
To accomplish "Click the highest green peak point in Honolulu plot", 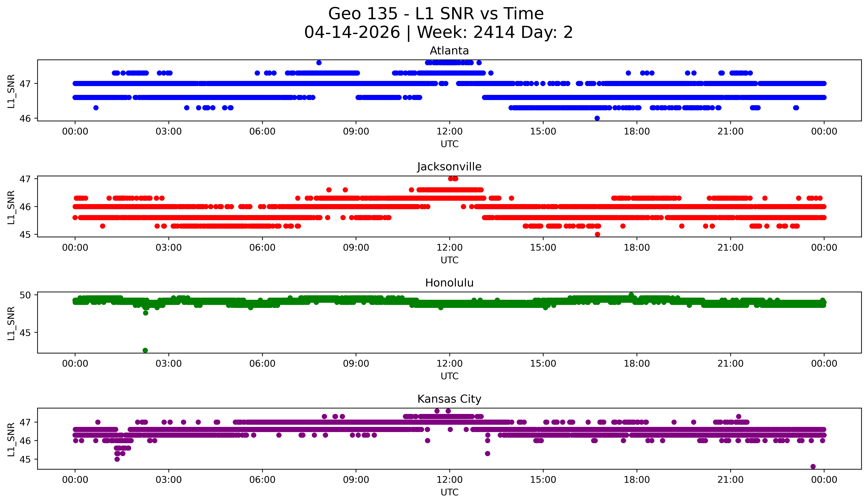I will (631, 295).
